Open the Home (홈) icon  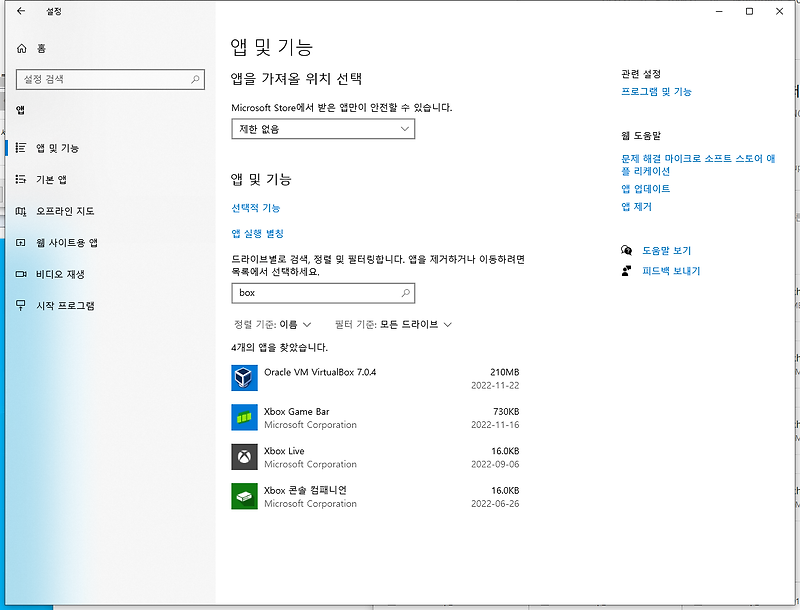click(x=21, y=48)
